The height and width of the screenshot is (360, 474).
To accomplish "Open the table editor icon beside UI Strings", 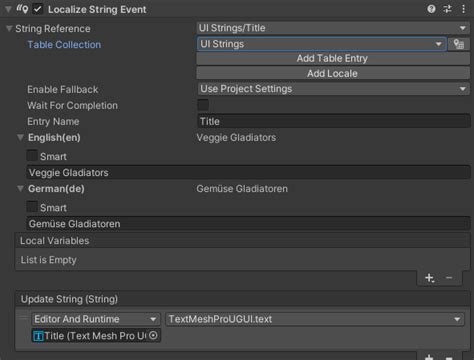I will coord(459,44).
